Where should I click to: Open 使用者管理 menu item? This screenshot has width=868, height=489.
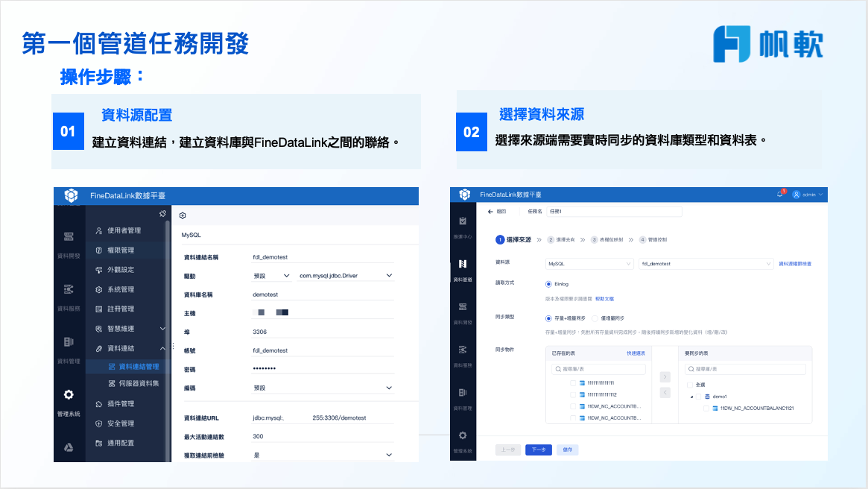pos(124,230)
